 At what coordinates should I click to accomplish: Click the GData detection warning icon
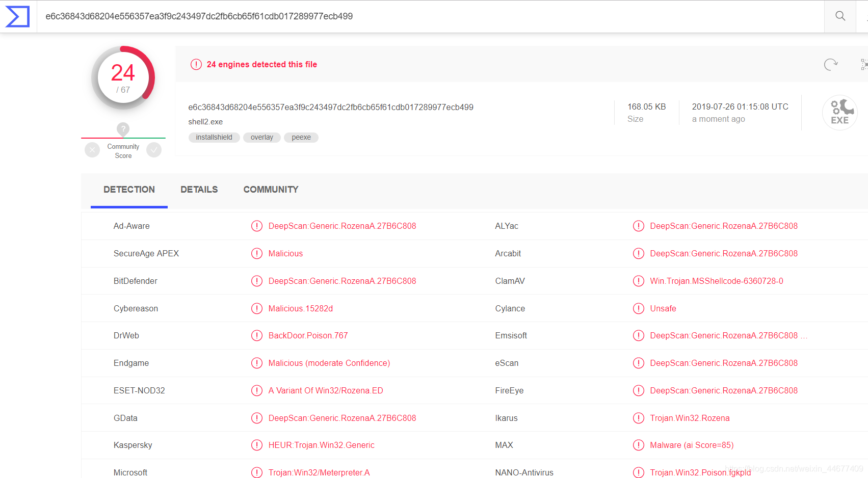click(x=257, y=418)
